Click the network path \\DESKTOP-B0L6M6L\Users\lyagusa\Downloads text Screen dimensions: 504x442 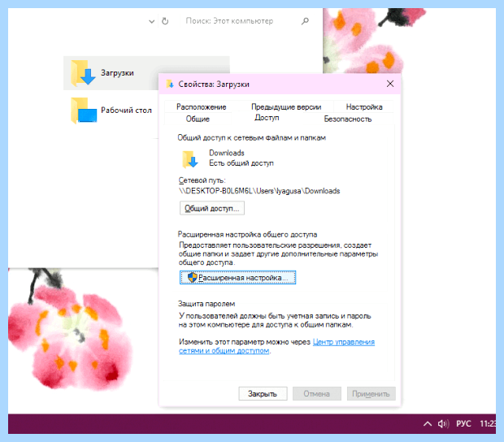point(259,191)
